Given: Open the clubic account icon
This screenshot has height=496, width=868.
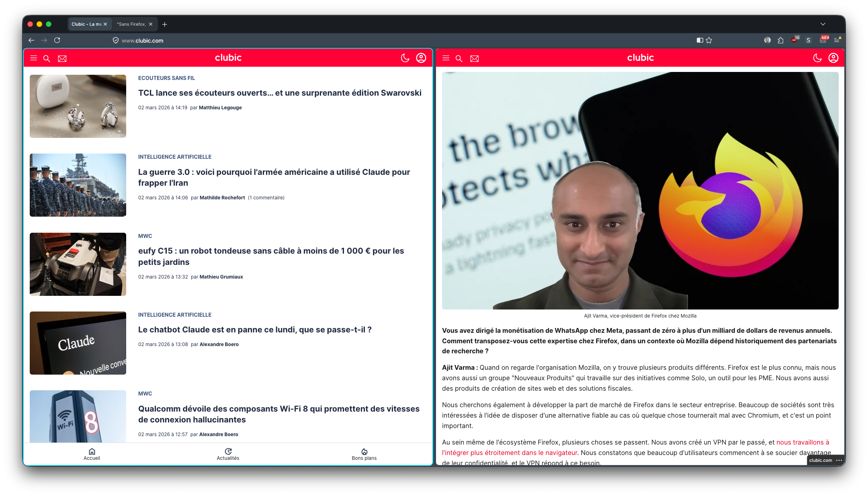Looking at the screenshot, I should (420, 58).
